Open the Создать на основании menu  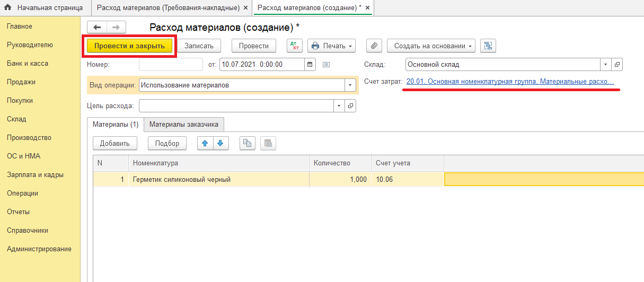(x=430, y=46)
